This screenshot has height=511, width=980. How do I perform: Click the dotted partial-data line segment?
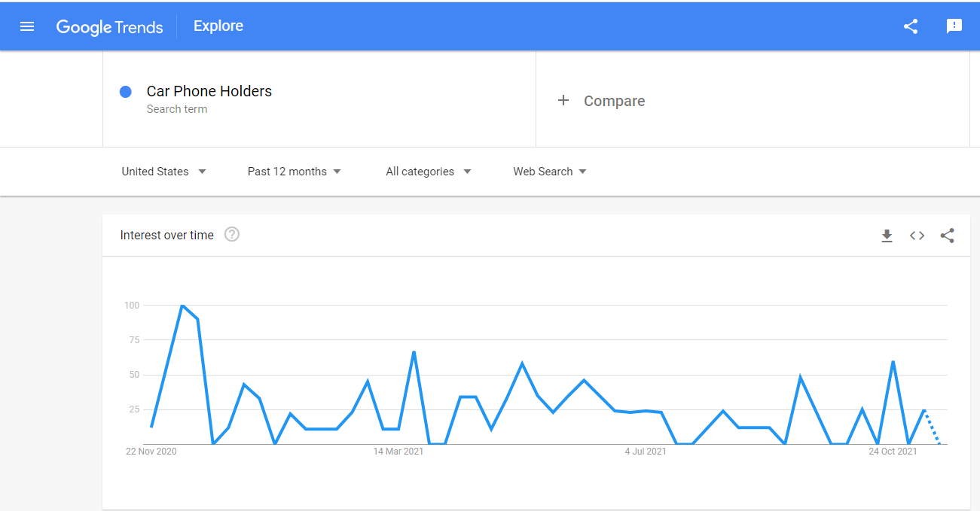[932, 427]
